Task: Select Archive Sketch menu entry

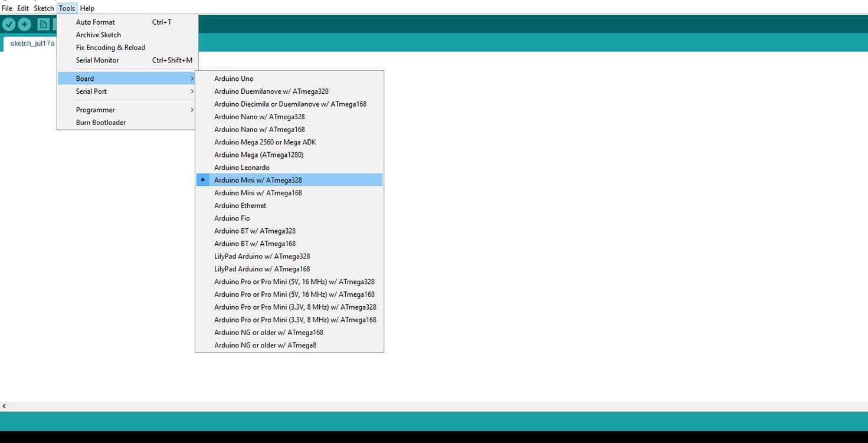Action: [127, 35]
